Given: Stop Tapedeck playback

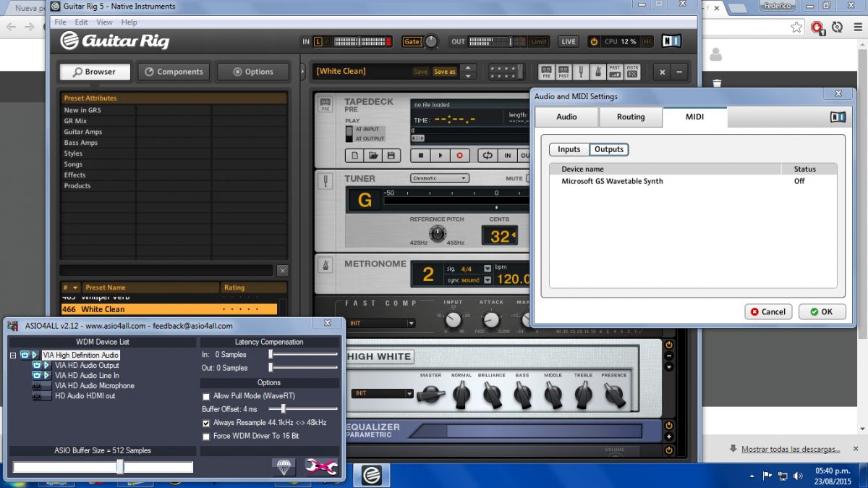Looking at the screenshot, I should click(x=421, y=155).
